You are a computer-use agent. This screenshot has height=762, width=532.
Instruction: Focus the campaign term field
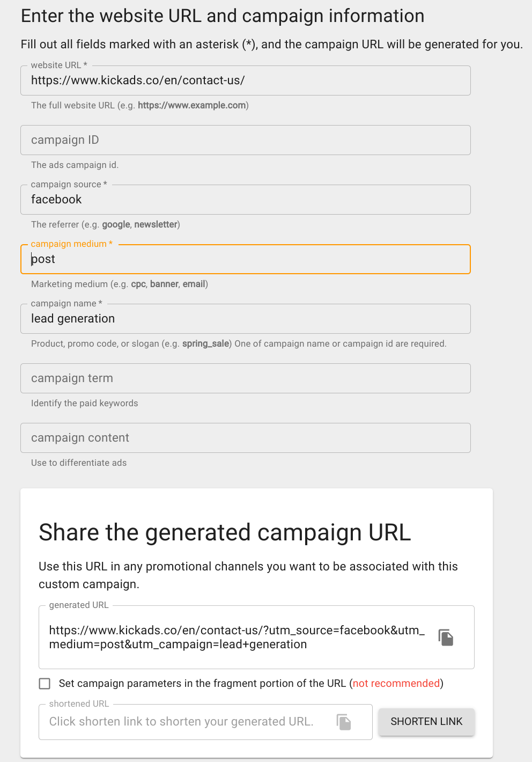tap(246, 378)
